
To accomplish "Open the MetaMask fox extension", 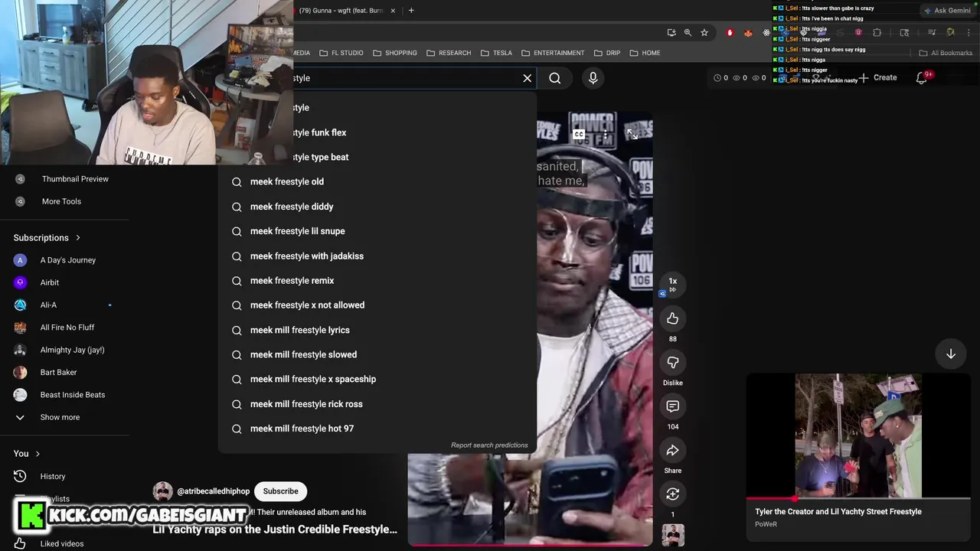I will 748,33.
